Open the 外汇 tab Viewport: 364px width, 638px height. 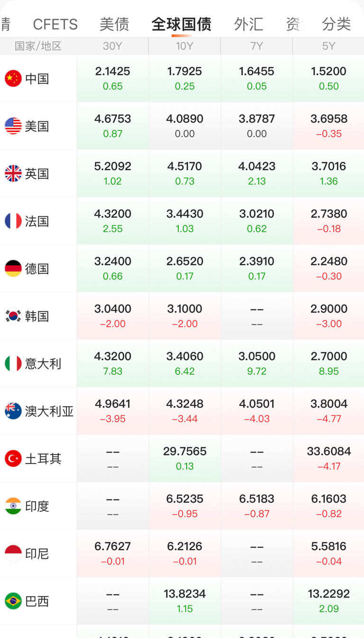point(248,24)
